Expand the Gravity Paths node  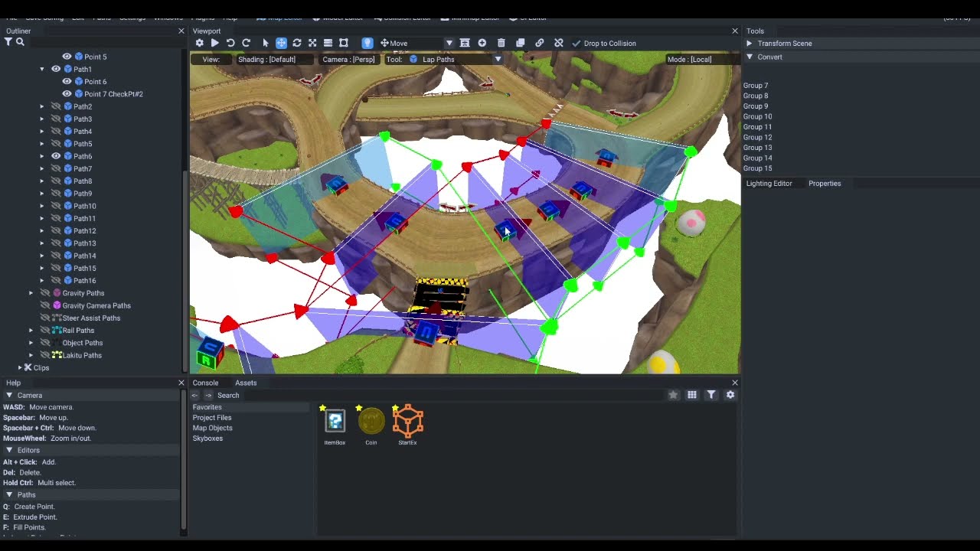click(x=31, y=293)
